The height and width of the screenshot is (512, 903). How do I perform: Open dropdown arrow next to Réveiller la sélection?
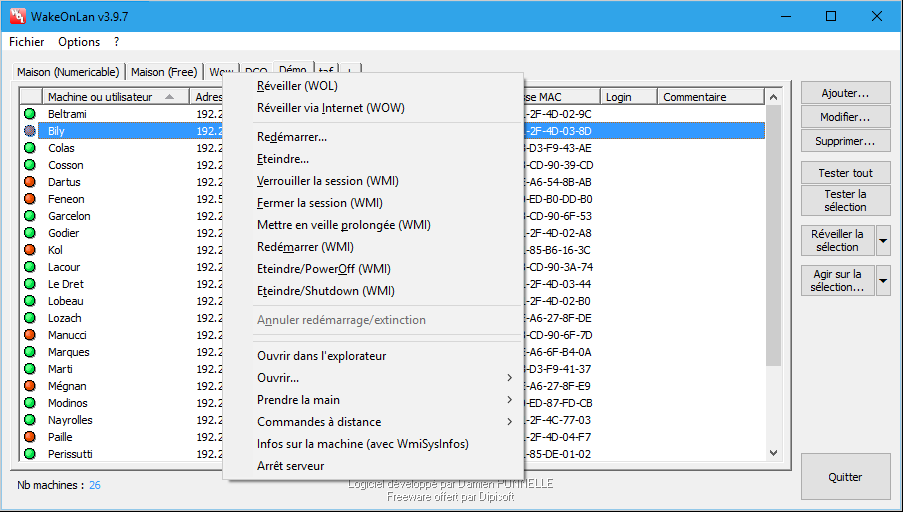[x=883, y=241]
